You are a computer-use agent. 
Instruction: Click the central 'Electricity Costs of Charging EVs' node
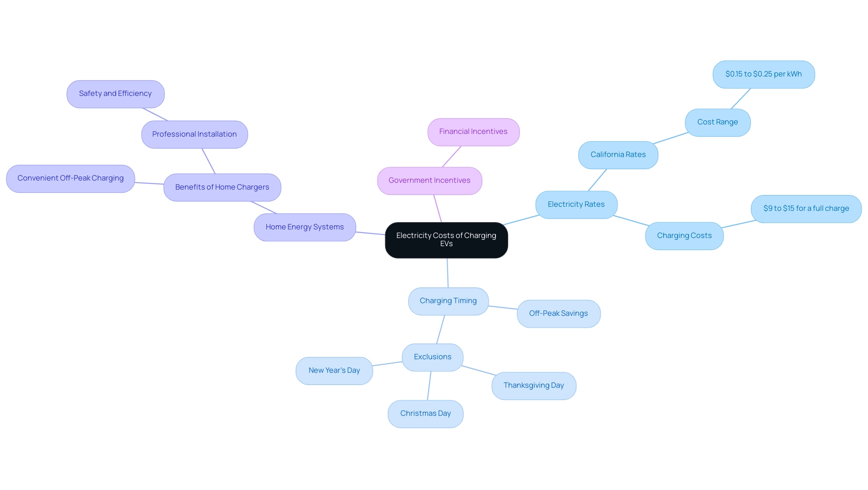(447, 239)
